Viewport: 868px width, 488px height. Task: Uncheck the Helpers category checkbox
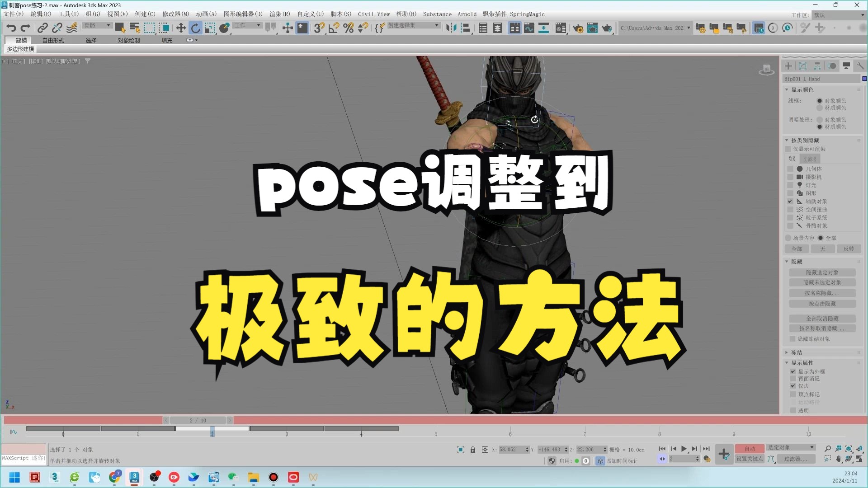(x=790, y=201)
